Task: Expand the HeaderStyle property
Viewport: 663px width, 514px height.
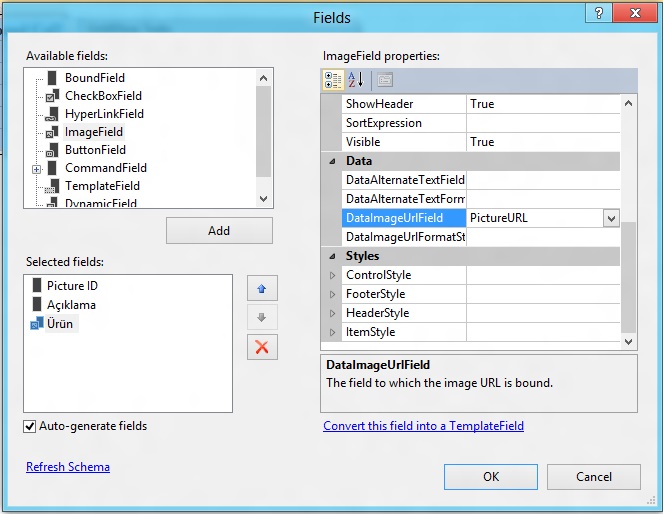Action: [333, 314]
